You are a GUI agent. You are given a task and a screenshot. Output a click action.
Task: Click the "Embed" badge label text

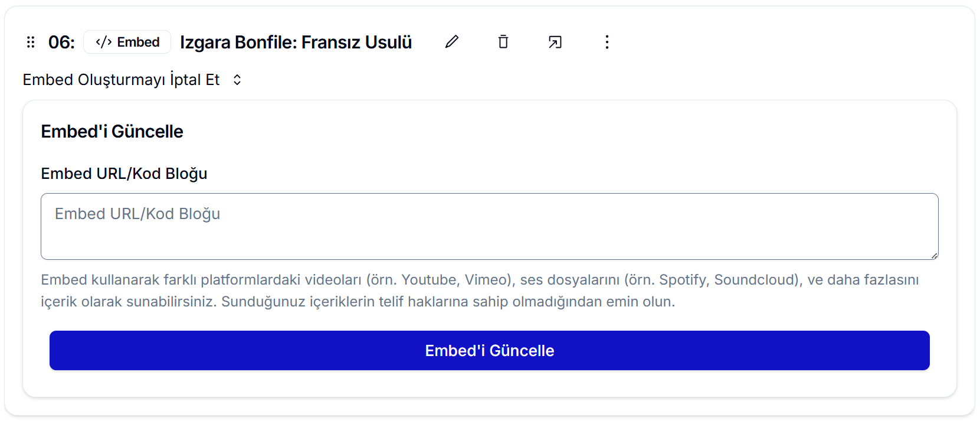point(138,42)
